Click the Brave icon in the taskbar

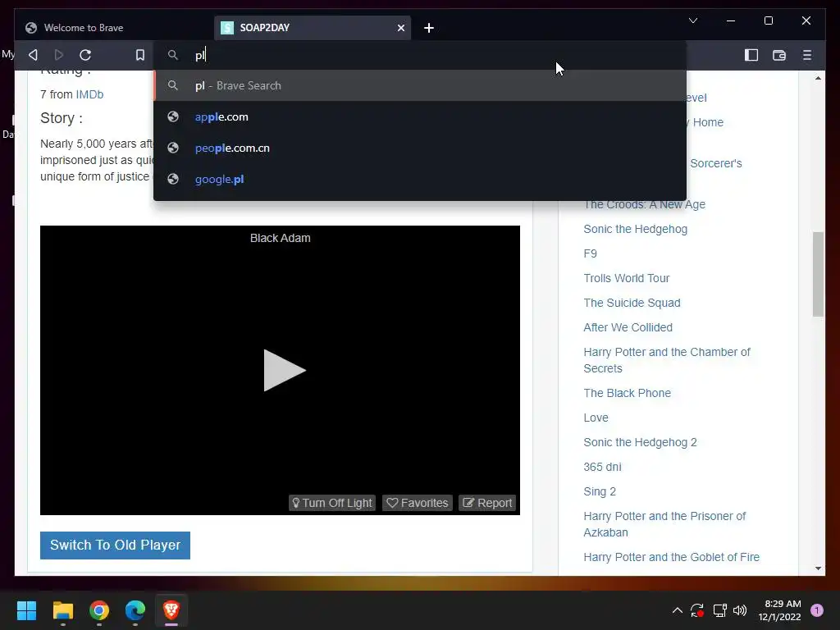pyautogui.click(x=171, y=610)
